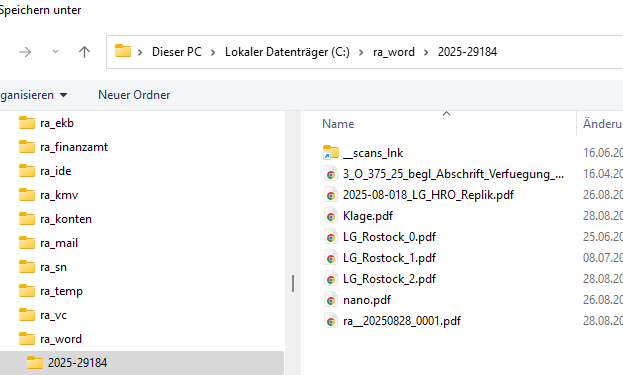Viewport: 623px width, 375px height.
Task: Select file LG_Rostock_0.pdf
Action: click(389, 237)
